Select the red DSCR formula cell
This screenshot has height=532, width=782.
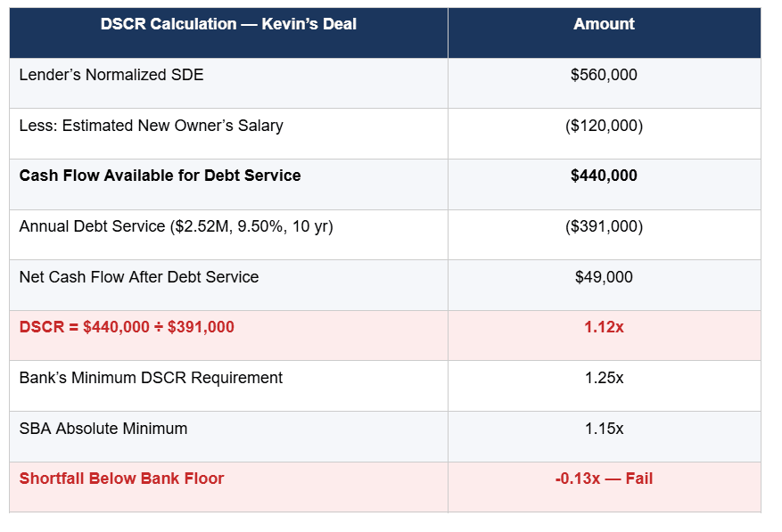tap(127, 327)
